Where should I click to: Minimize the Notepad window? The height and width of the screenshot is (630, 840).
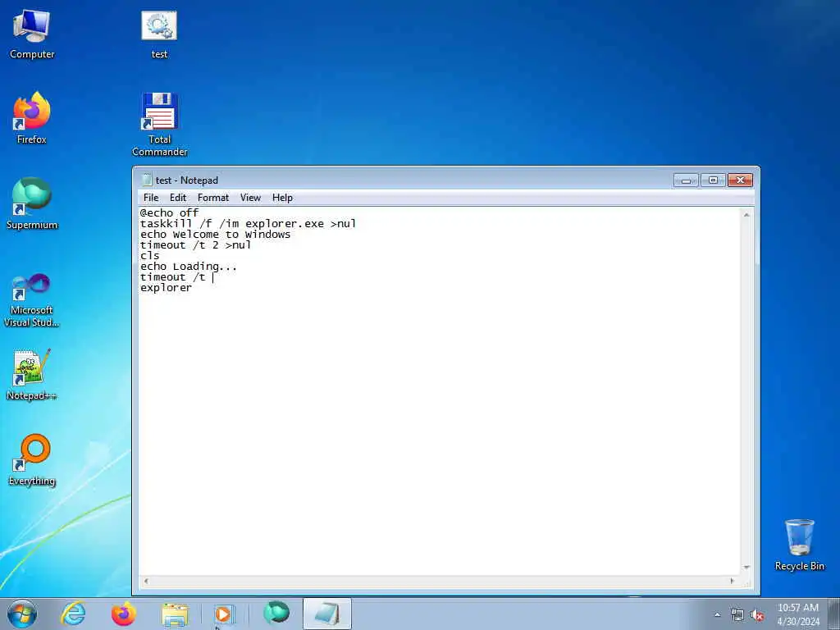click(686, 180)
